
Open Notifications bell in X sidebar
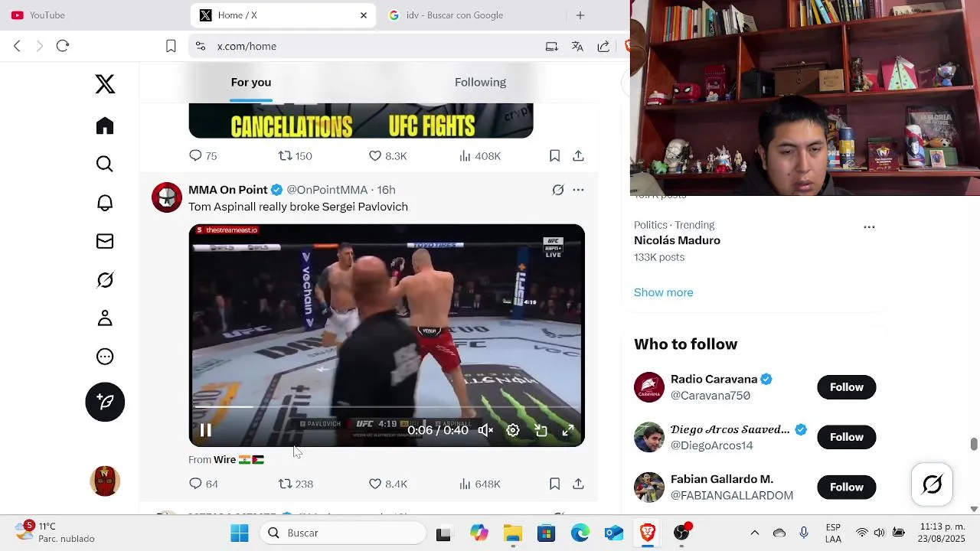point(105,203)
